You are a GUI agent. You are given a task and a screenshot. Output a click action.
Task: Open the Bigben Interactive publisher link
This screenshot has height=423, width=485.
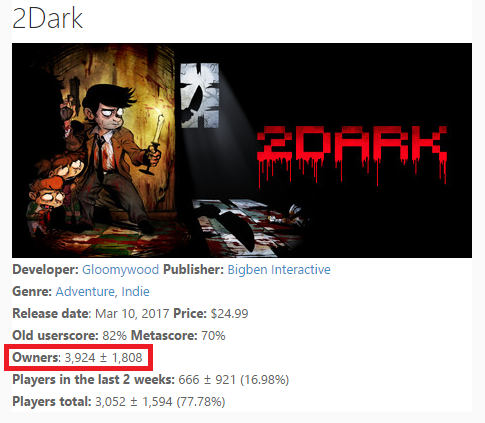tap(279, 269)
